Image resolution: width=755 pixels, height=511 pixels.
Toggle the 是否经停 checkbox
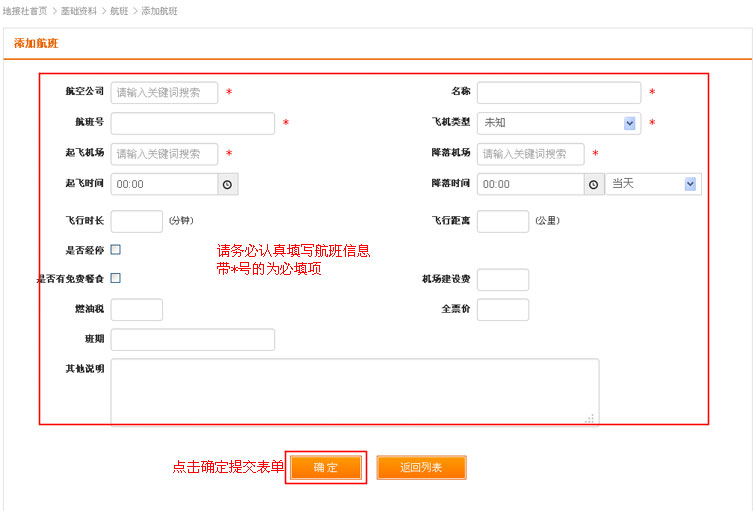pos(116,249)
